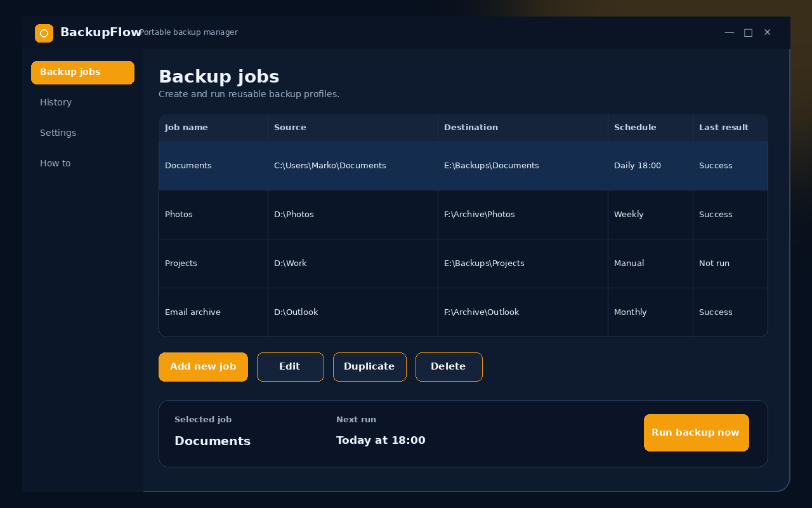The image size is (812, 508).
Task: Duplicate the selected backup job
Action: click(369, 367)
